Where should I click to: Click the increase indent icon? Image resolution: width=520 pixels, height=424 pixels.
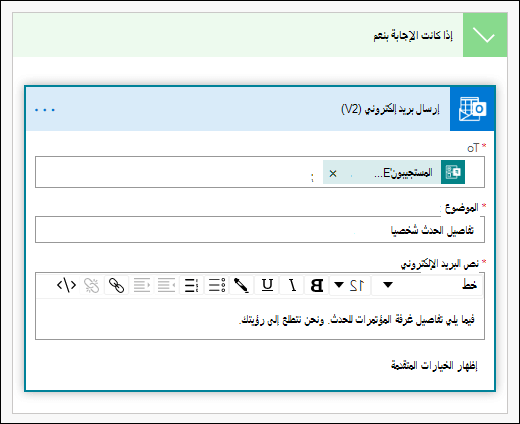(142, 285)
